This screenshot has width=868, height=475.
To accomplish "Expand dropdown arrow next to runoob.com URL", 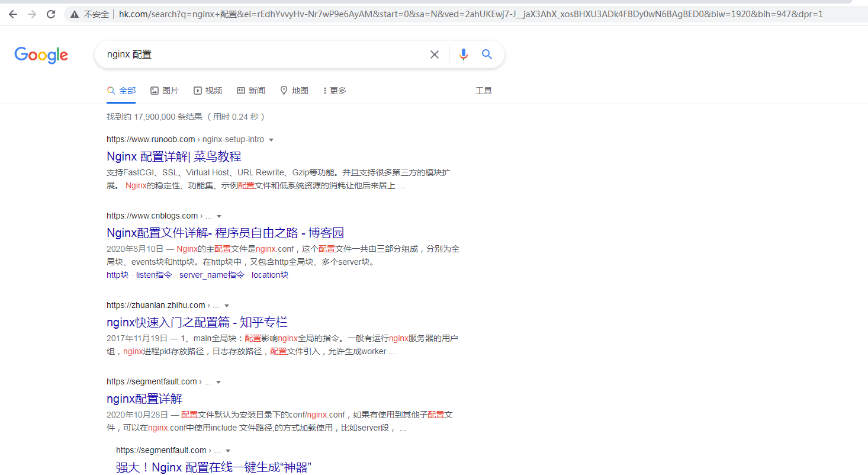I will point(271,140).
